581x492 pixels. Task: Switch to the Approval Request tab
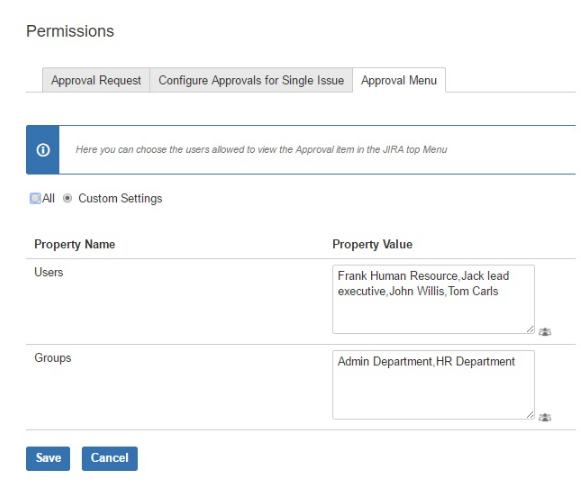tap(96, 80)
